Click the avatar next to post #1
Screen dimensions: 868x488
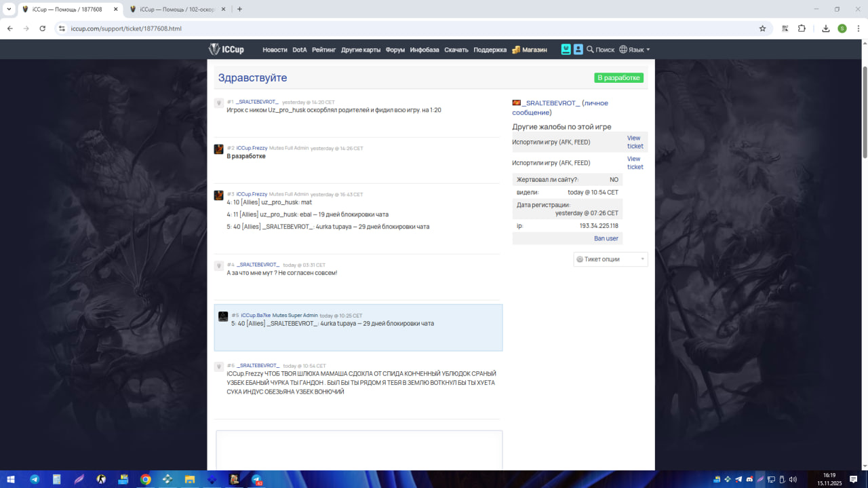218,103
